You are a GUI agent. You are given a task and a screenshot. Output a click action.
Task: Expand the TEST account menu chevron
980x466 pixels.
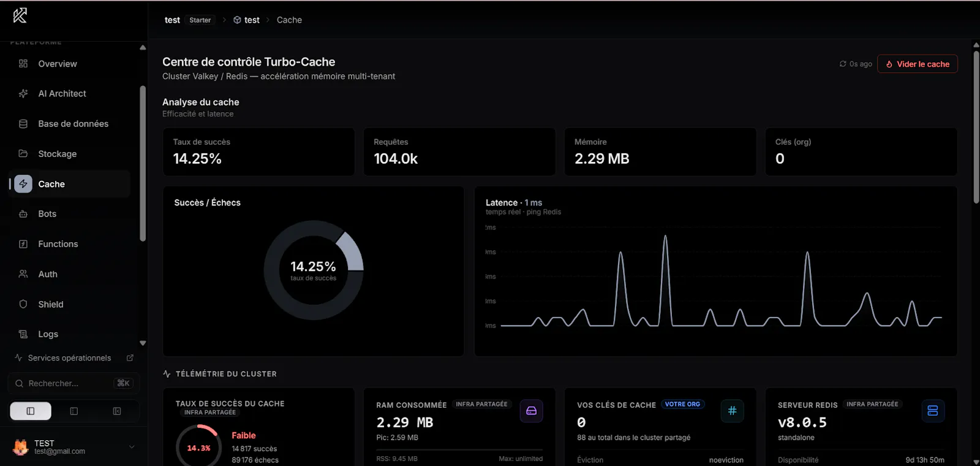click(x=132, y=447)
